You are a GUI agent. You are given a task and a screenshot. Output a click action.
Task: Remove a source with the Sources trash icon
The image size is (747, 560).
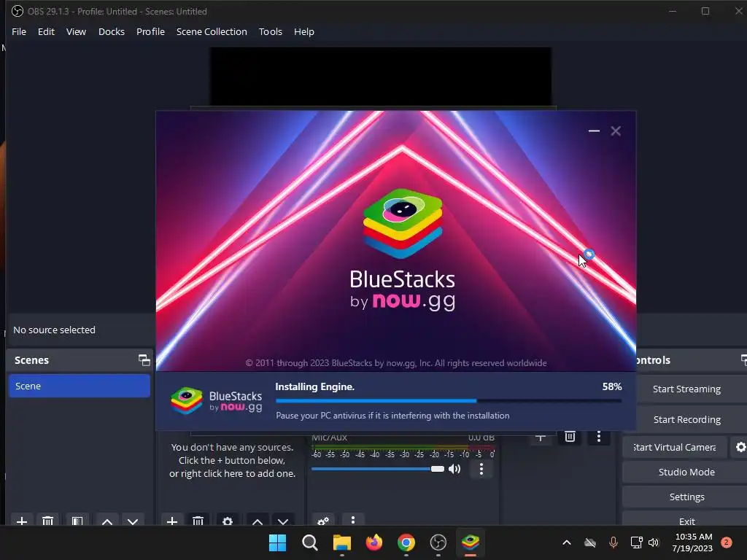(x=198, y=521)
